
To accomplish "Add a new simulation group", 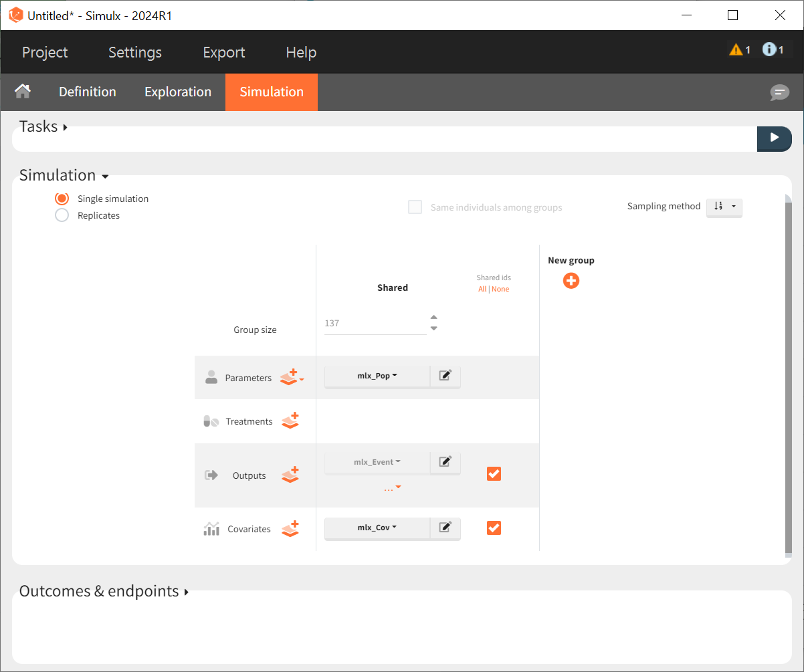I will [x=571, y=281].
